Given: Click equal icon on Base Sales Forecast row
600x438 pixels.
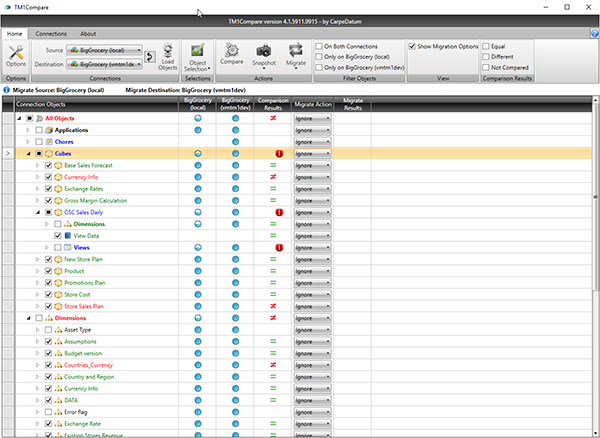Looking at the screenshot, I should [273, 165].
